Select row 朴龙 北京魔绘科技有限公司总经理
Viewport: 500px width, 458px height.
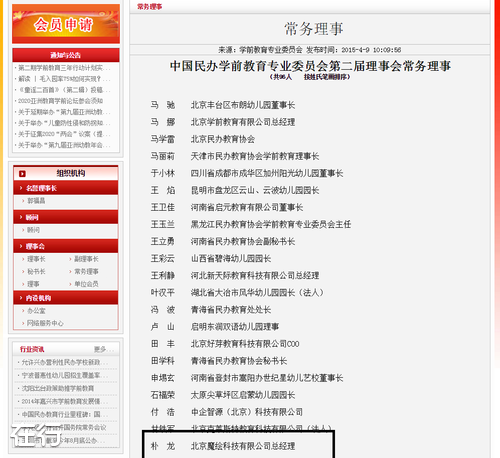click(x=223, y=446)
